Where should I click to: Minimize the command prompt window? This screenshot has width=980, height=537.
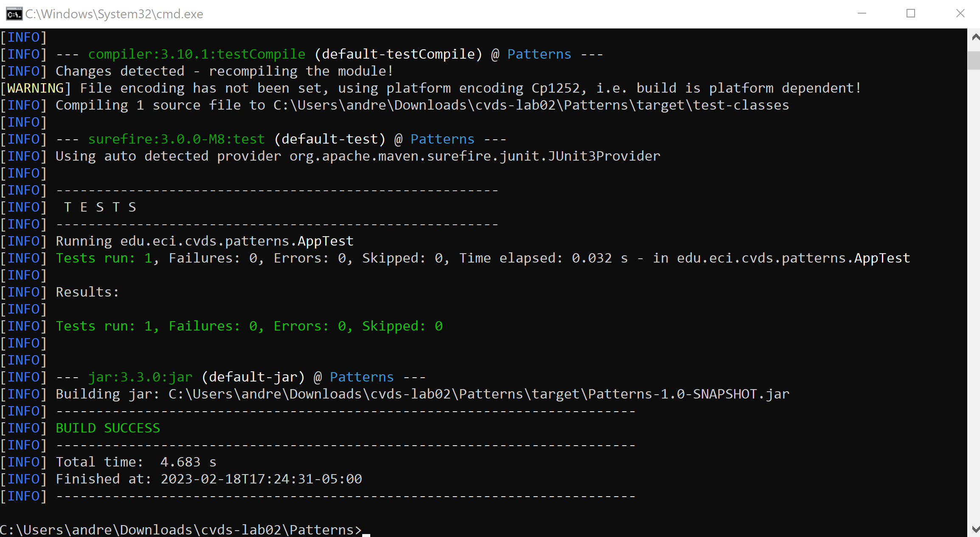coord(861,14)
